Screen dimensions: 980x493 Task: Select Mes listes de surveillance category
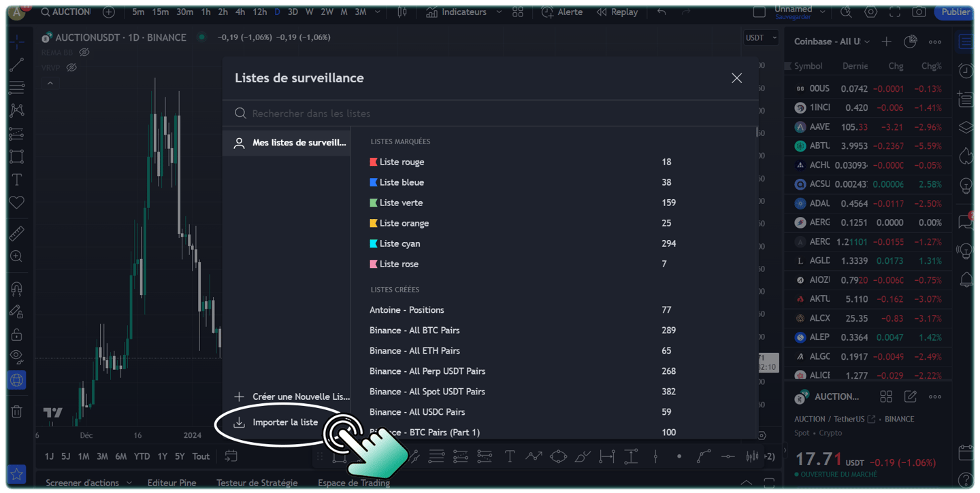click(x=287, y=143)
